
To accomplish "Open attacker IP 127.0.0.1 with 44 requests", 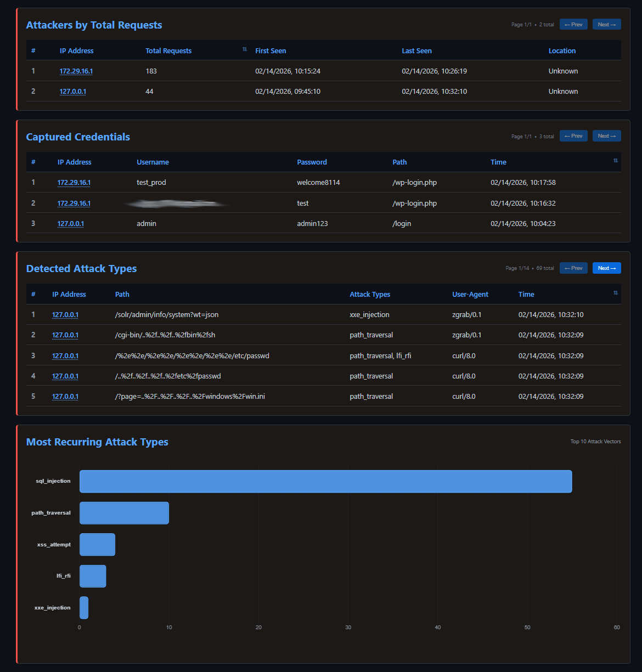I will [x=73, y=92].
